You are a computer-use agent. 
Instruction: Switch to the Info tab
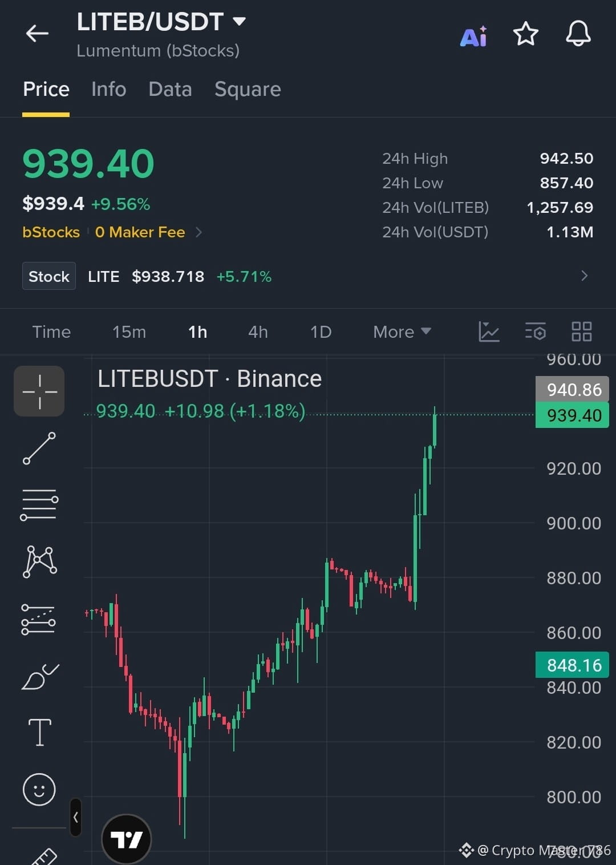coord(109,90)
